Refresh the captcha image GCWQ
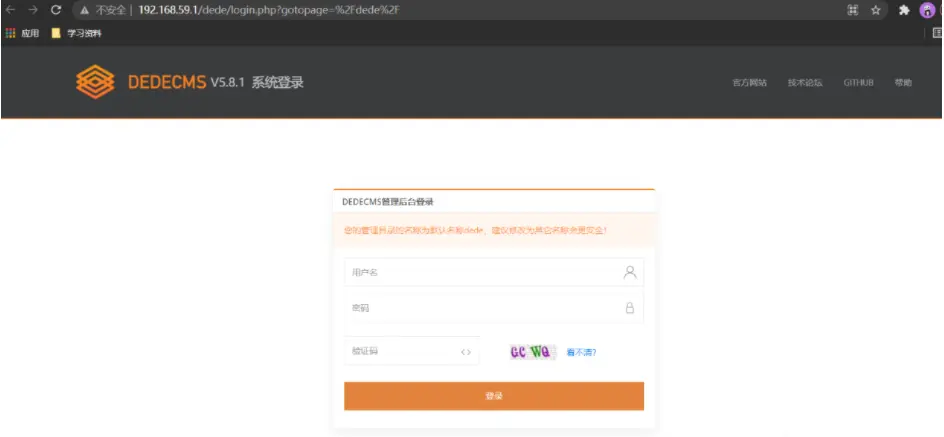 [x=532, y=352]
